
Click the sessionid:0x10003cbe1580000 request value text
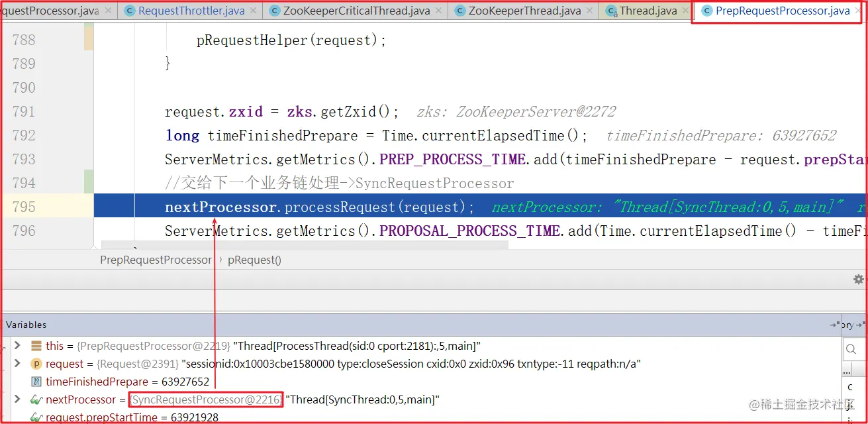tap(411, 364)
